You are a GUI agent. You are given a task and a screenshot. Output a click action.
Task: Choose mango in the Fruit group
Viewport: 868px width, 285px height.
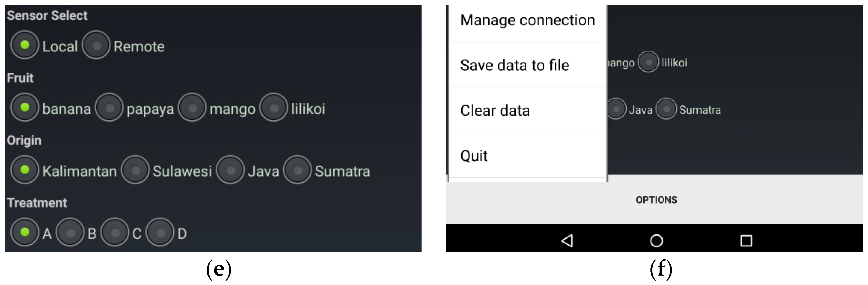click(x=192, y=108)
